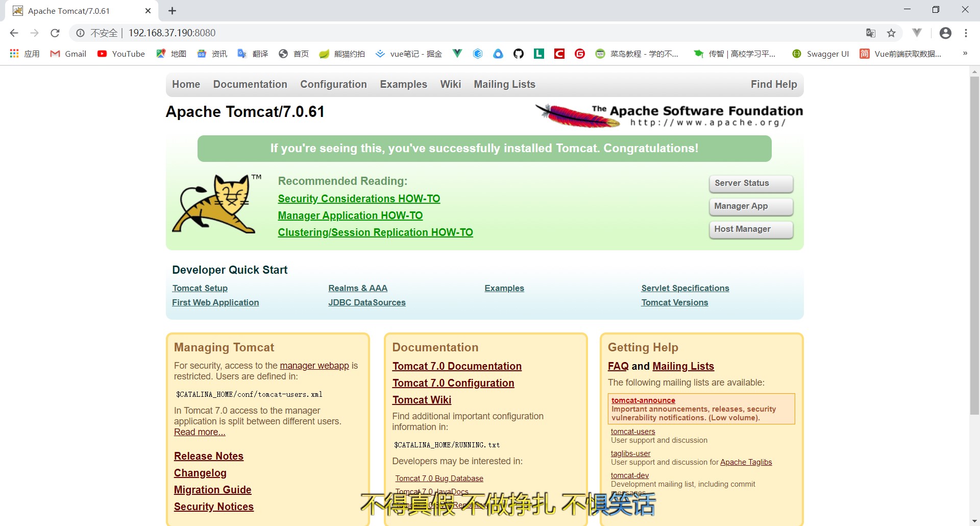Click the page vertical scrollbar thumb
The width and height of the screenshot is (980, 526).
pos(974,245)
